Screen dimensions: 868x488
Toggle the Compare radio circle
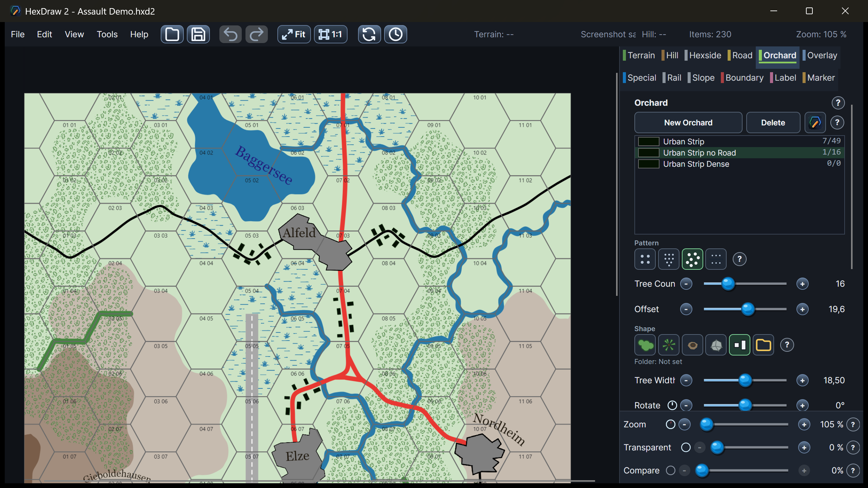point(670,470)
